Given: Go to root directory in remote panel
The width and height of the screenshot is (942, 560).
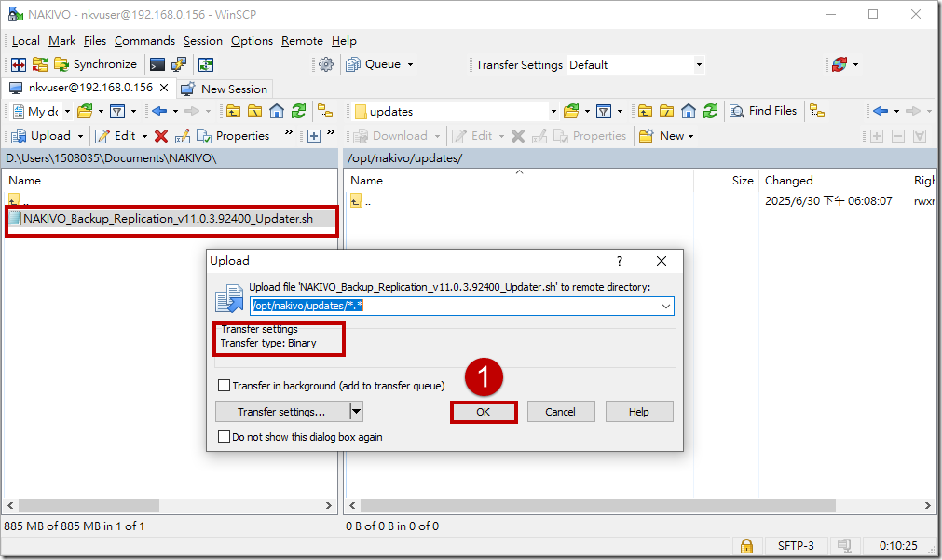Looking at the screenshot, I should click(667, 111).
